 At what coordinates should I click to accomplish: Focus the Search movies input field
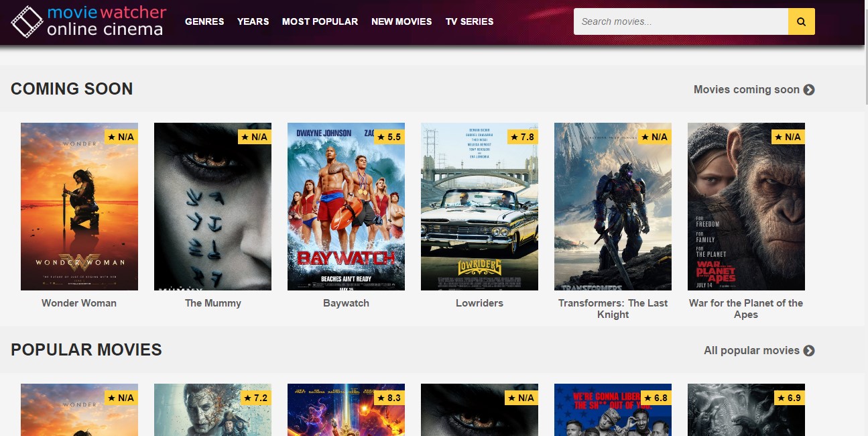pyautogui.click(x=681, y=21)
